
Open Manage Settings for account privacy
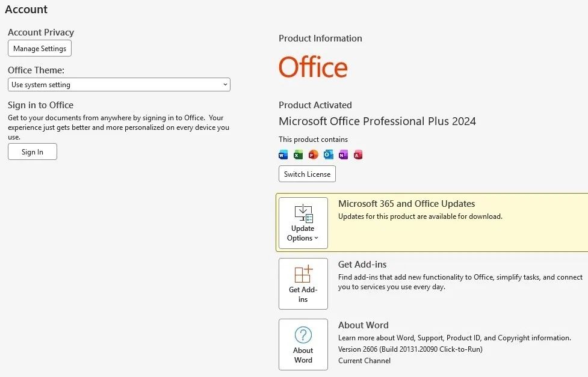40,48
